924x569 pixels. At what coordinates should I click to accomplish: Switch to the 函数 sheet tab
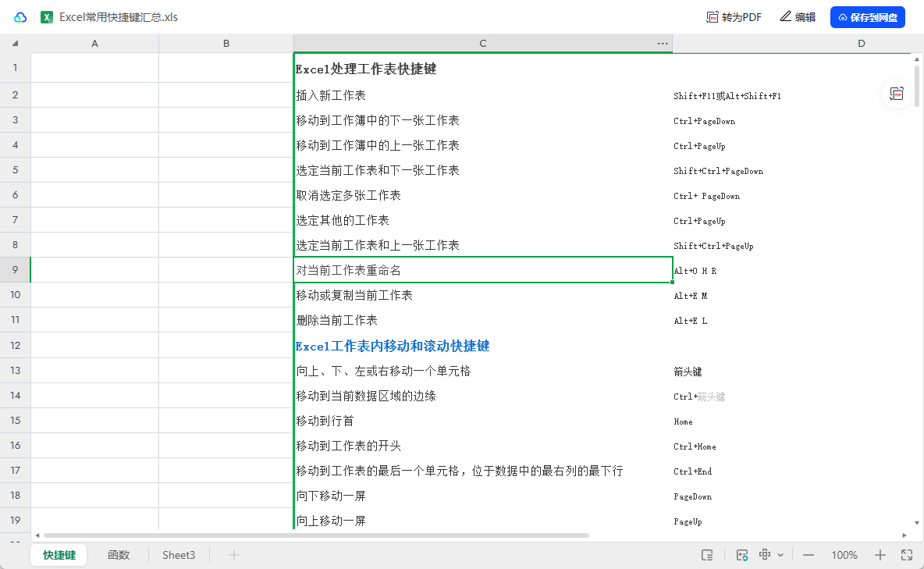pyautogui.click(x=119, y=555)
